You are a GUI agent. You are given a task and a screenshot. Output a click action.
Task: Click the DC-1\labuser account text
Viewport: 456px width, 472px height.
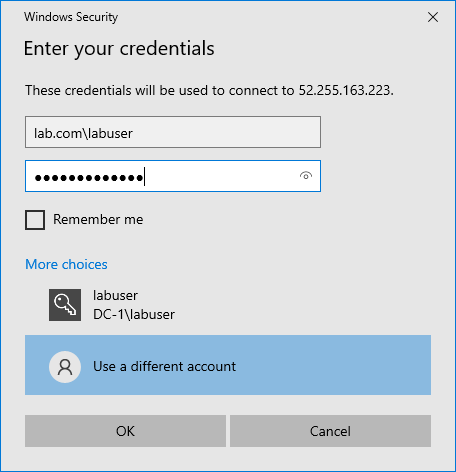(x=134, y=315)
